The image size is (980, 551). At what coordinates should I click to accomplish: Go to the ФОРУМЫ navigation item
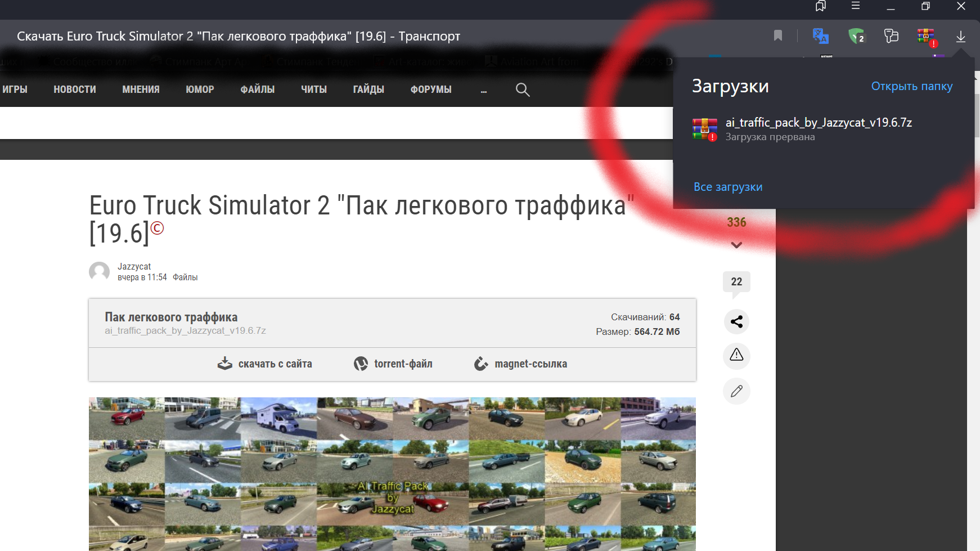430,89
